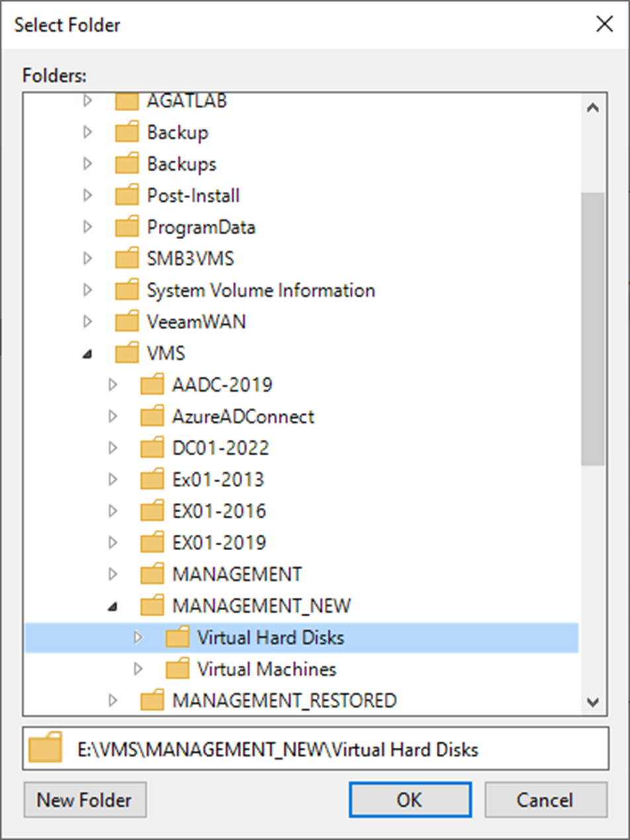
Task: Select the System Volume Information folder
Action: (x=260, y=291)
